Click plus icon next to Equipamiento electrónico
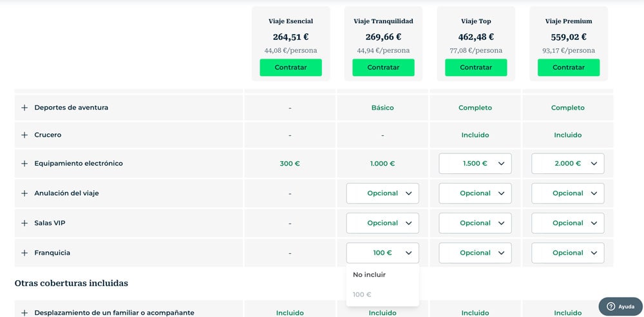This screenshot has height=317, width=644. 24,164
